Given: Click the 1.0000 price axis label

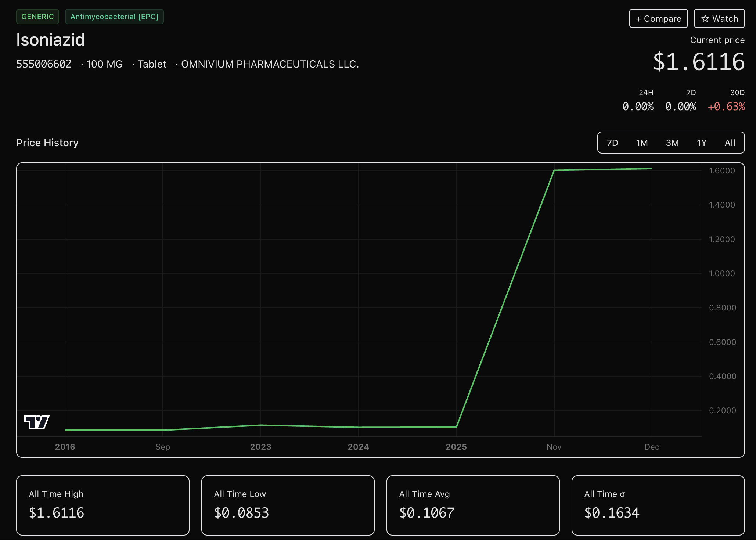Looking at the screenshot, I should pyautogui.click(x=721, y=273).
